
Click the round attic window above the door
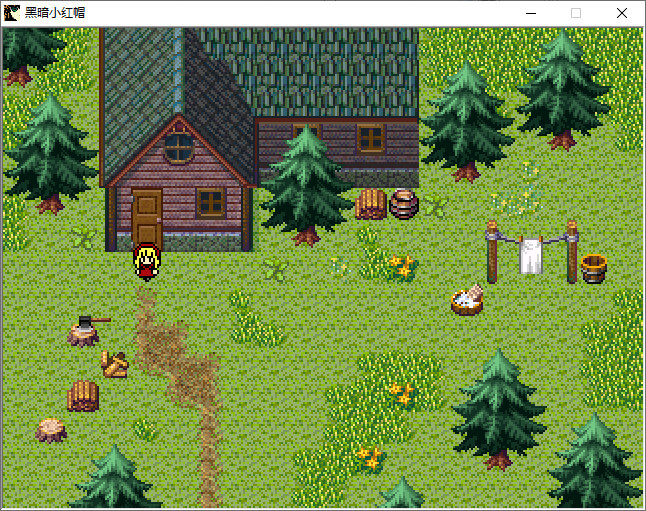pyautogui.click(x=179, y=148)
